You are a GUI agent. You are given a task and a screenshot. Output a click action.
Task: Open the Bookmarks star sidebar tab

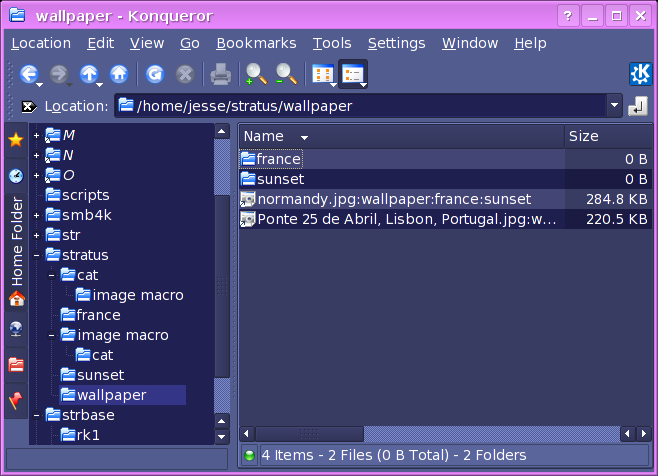[16, 140]
